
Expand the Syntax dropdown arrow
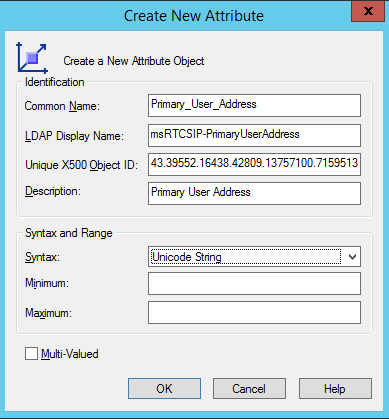coord(352,257)
